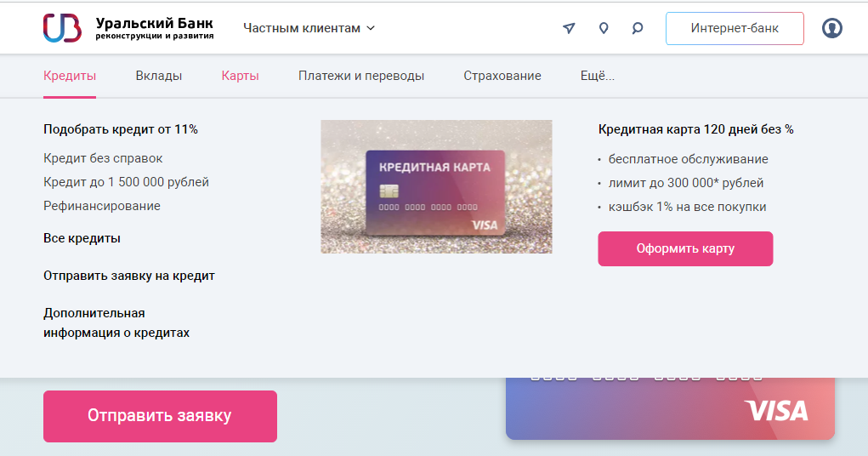Click the user profile avatar icon

[x=832, y=28]
